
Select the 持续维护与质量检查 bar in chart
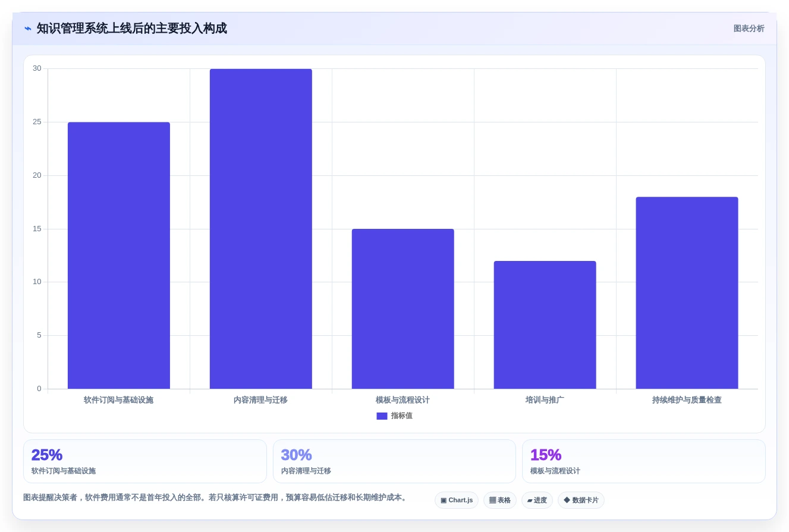point(687,293)
